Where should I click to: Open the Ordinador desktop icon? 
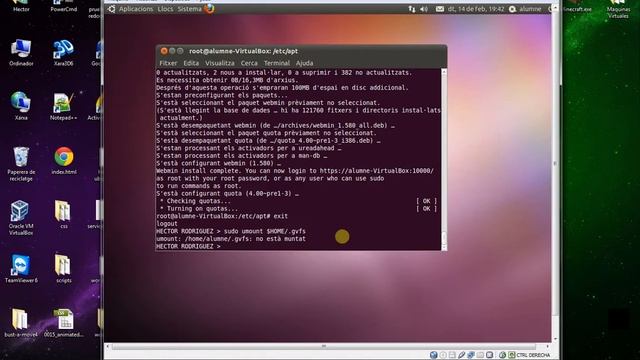point(21,52)
